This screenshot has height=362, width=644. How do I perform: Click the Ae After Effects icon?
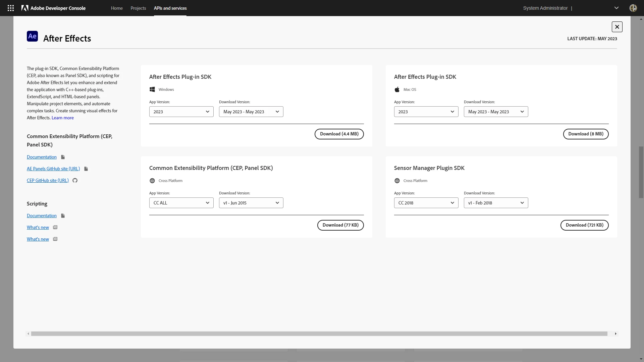(32, 36)
